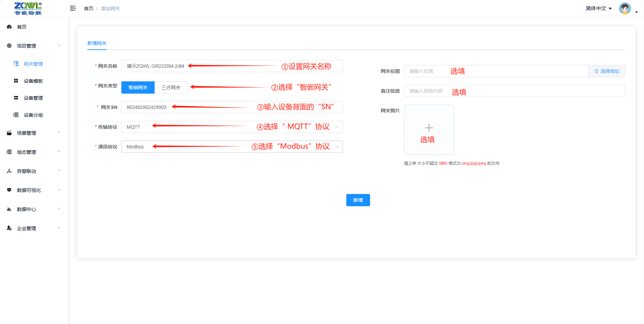Click the 新增 submit button
This screenshot has height=324, width=644.
(358, 200)
